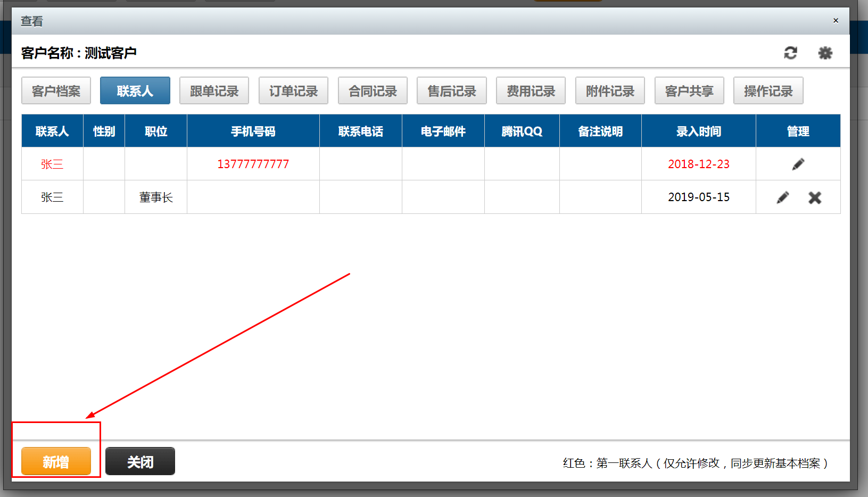View the 操作记录 tab

coord(768,91)
